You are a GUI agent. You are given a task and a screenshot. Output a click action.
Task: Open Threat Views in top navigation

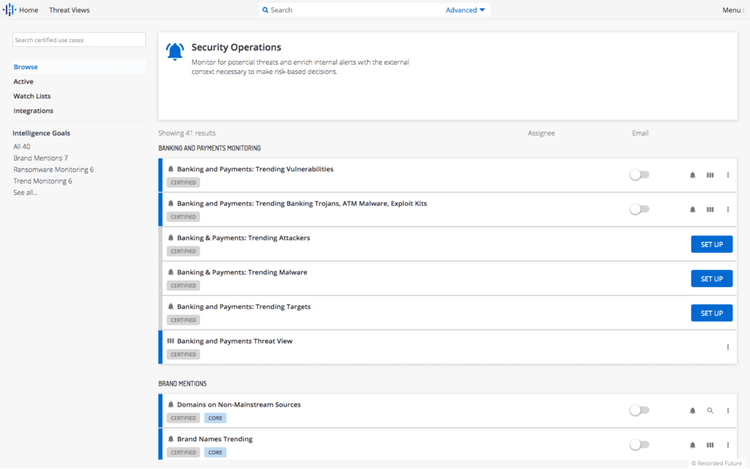pyautogui.click(x=68, y=10)
